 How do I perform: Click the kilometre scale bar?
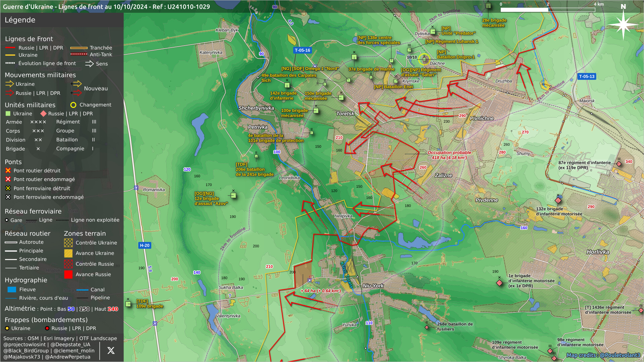[x=547, y=10]
